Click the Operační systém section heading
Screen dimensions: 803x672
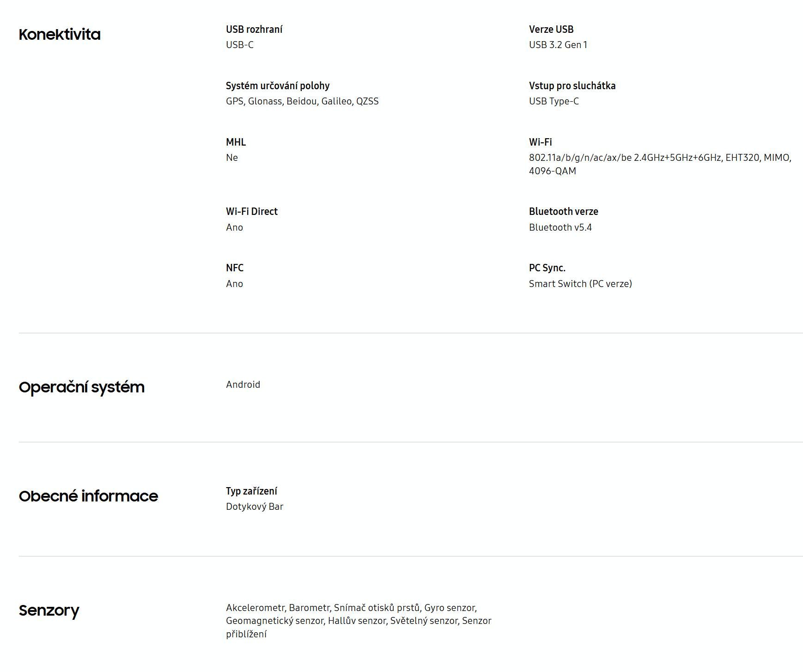coord(82,387)
